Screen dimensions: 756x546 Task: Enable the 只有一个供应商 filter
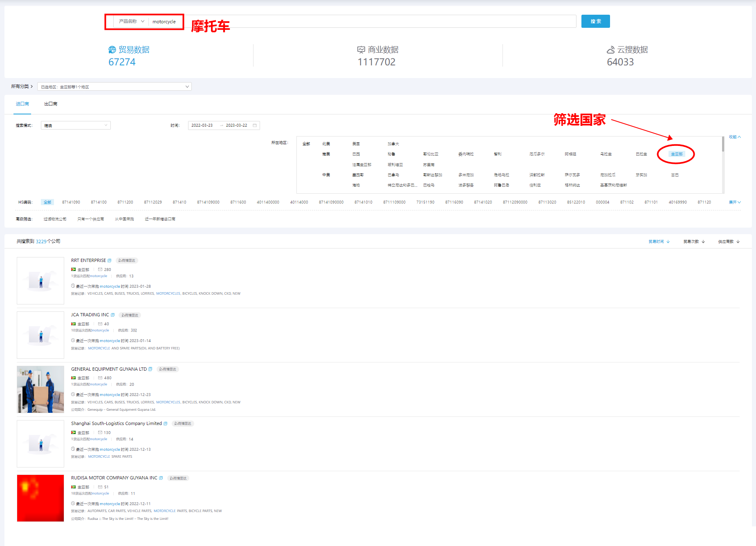tap(90, 219)
